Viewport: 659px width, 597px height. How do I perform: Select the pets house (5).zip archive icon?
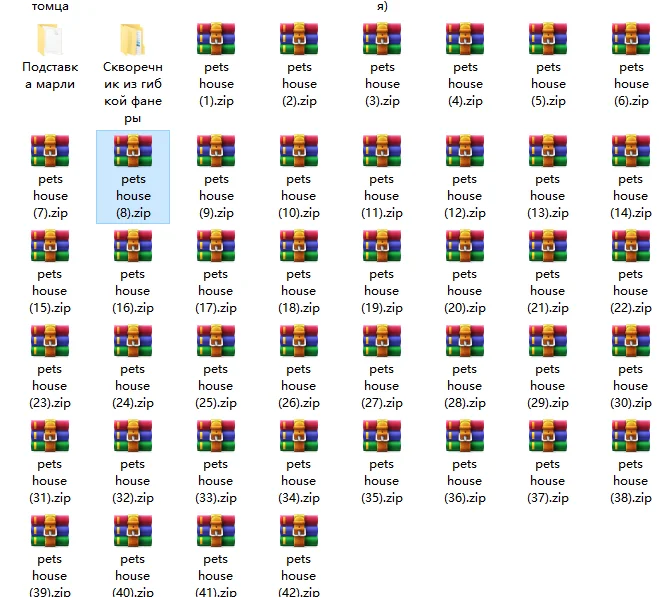(548, 39)
